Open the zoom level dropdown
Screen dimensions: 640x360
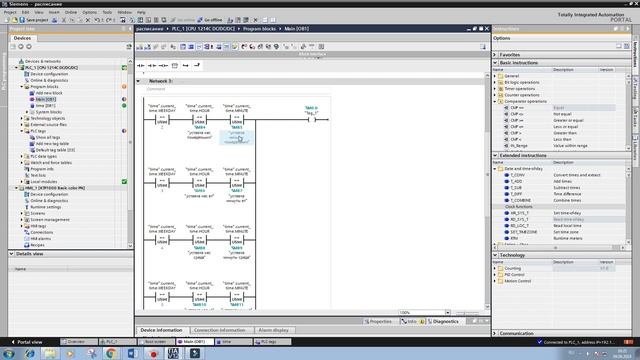(448, 313)
